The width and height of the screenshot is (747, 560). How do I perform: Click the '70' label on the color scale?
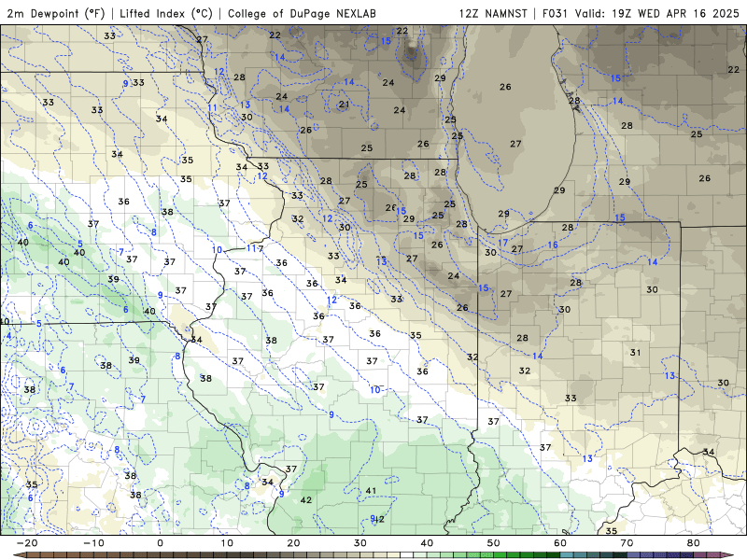627,543
